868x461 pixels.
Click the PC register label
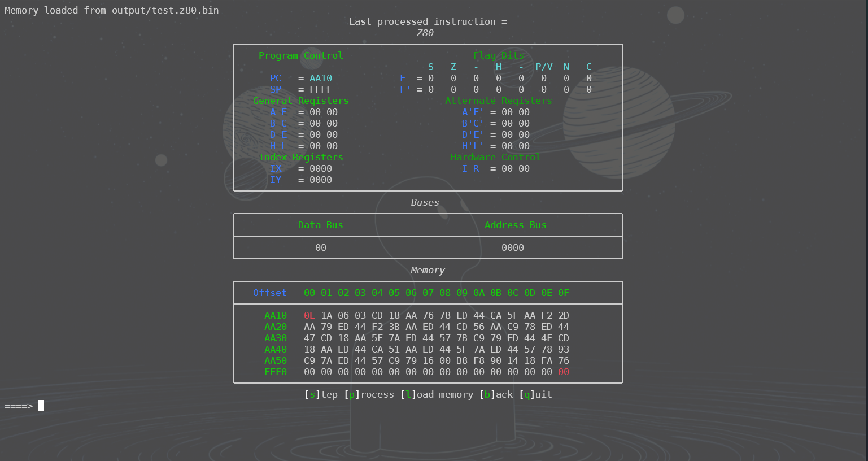[276, 78]
